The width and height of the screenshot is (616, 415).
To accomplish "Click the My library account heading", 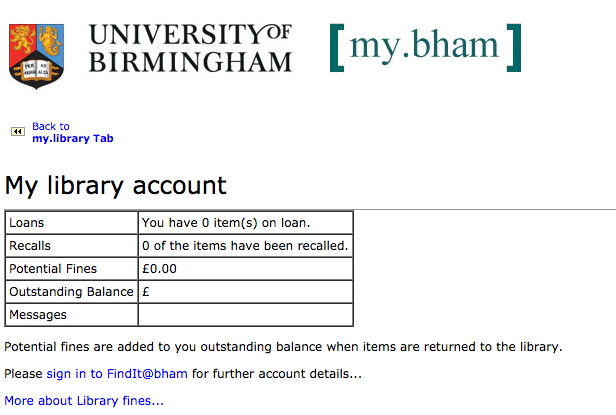I will (x=116, y=185).
